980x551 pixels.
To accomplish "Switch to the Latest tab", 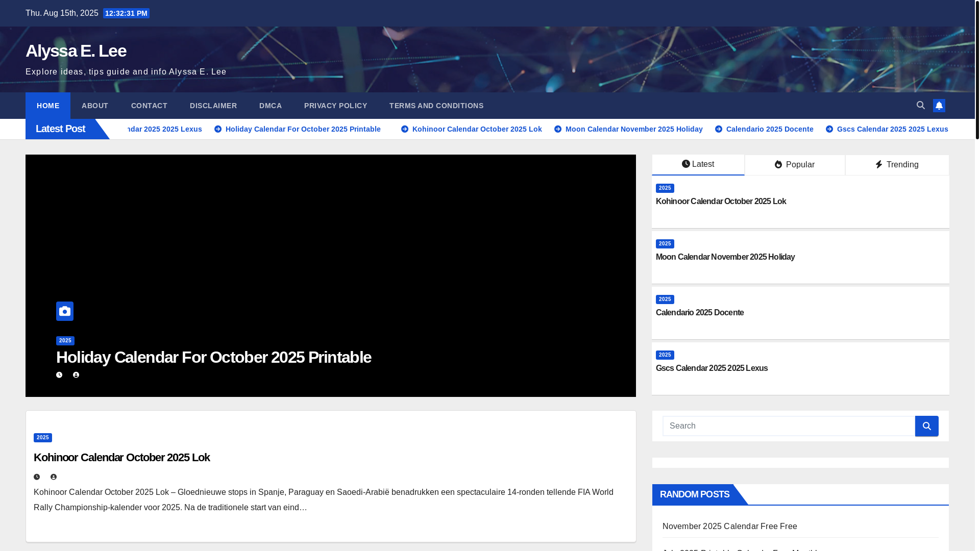I will click(698, 165).
